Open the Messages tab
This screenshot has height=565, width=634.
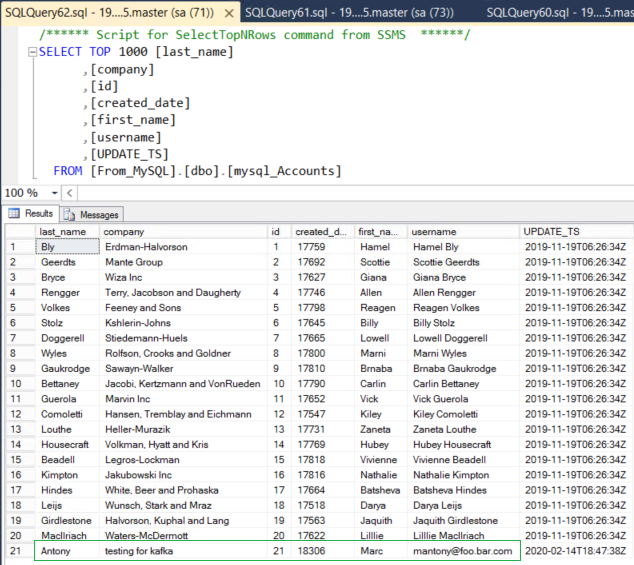pyautogui.click(x=92, y=214)
